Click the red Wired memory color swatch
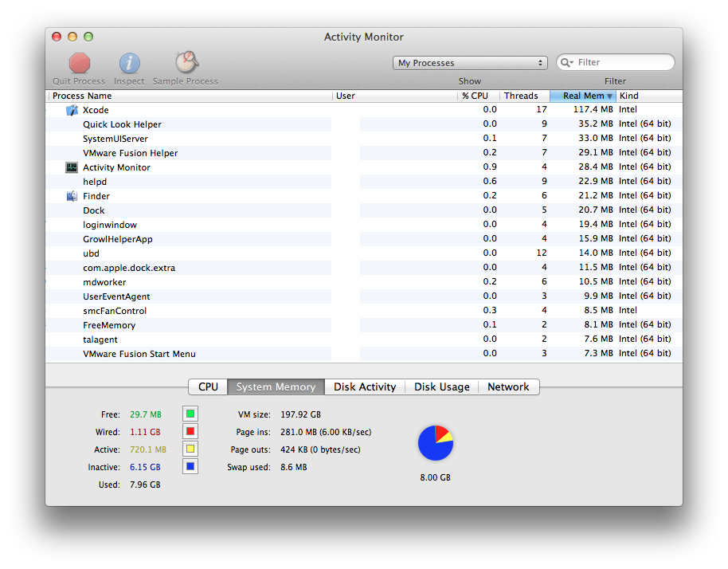The image size is (728, 569). point(190,431)
